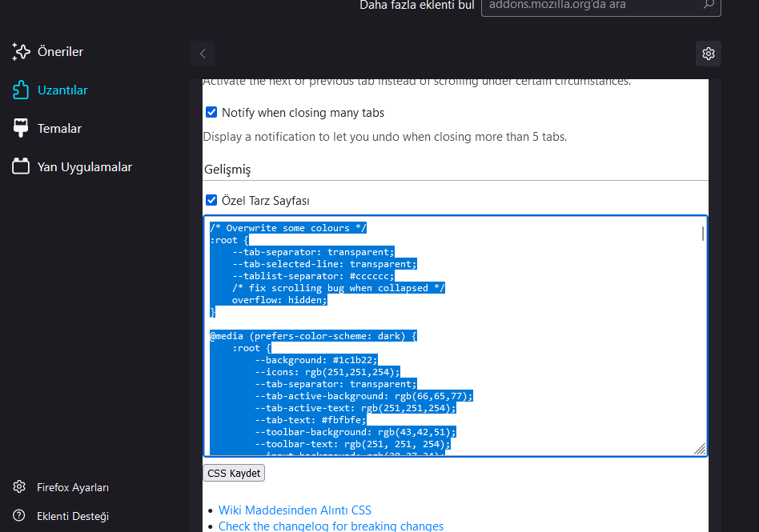Click the CSS textarea scrollbar thumb
Image resolution: width=759 pixels, height=532 pixels.
(x=703, y=234)
